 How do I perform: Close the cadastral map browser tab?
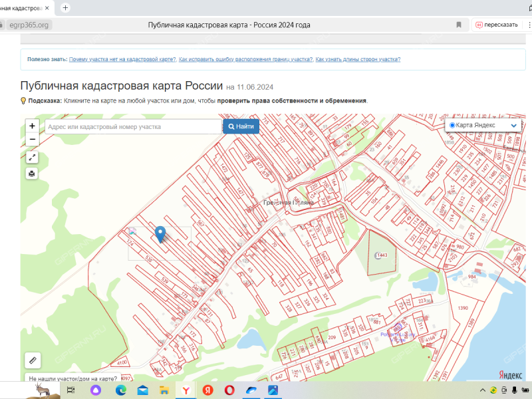[49, 8]
